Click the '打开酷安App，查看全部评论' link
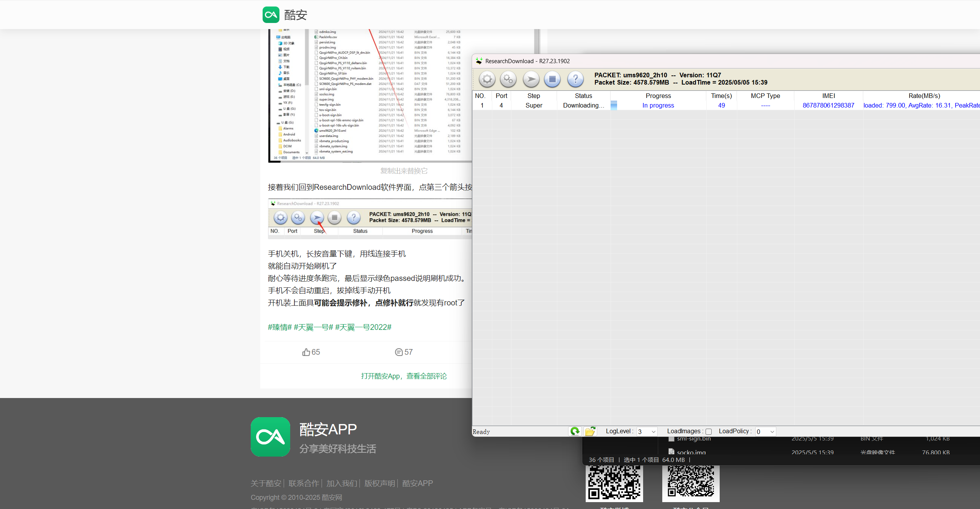The width and height of the screenshot is (980, 509). tap(404, 376)
